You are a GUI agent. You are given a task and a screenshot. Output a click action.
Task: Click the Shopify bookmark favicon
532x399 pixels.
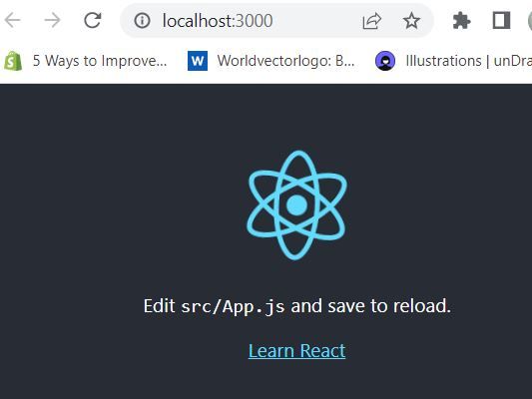[x=13, y=61]
